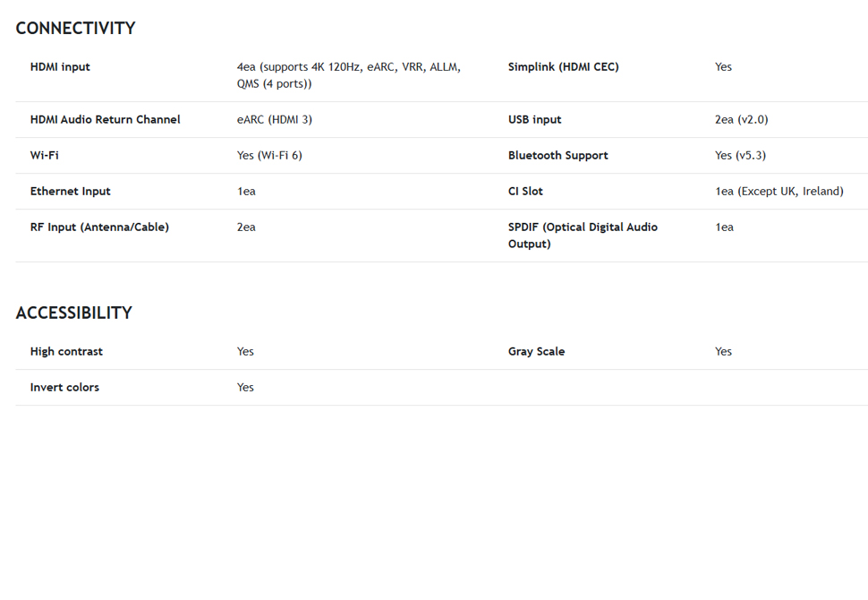Click the eARC (HDMI 3) value
The width and height of the screenshot is (868, 600).
coord(275,120)
